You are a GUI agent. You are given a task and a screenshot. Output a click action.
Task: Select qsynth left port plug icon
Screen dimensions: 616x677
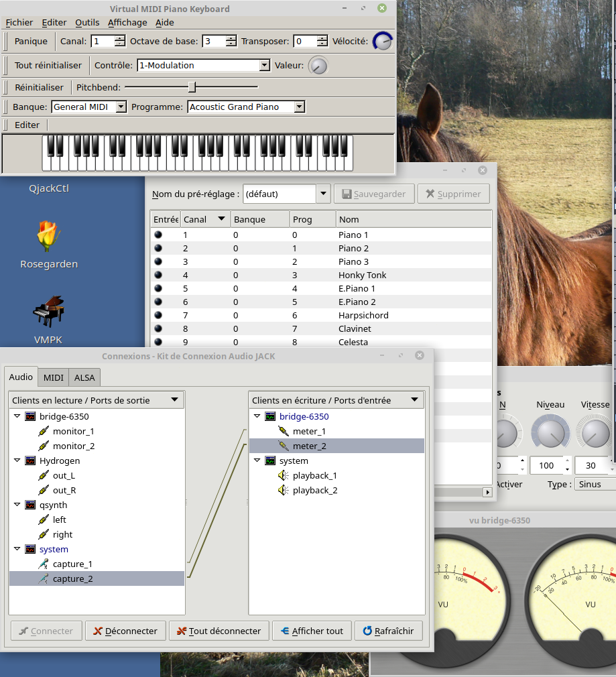pos(44,519)
